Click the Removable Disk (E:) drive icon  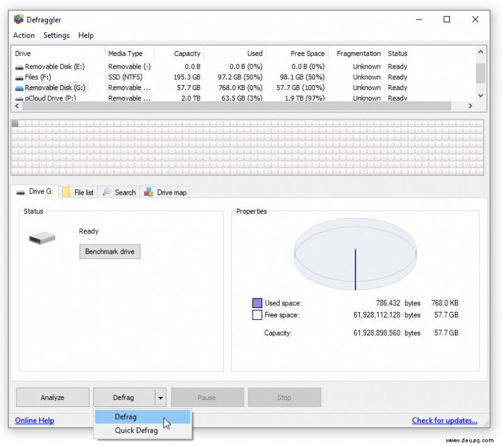click(x=20, y=67)
